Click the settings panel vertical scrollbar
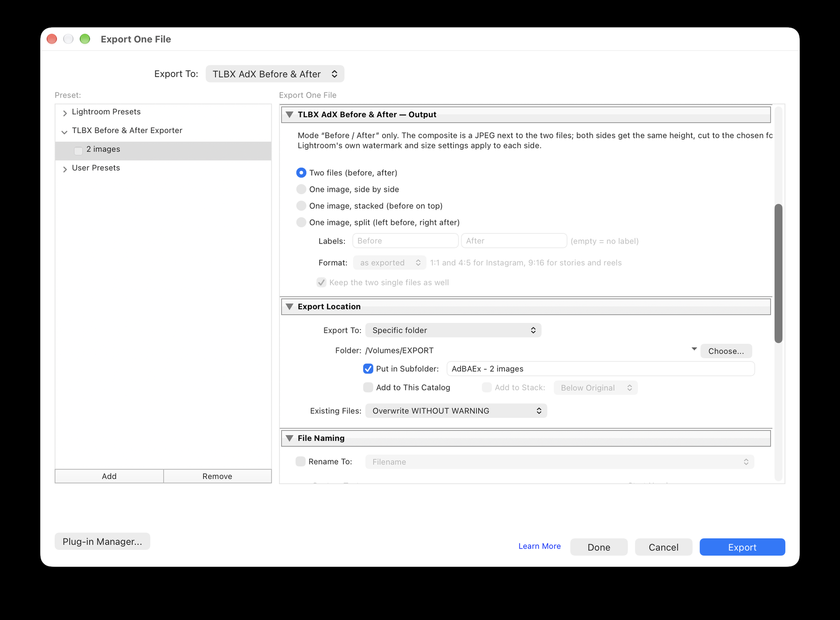 tap(778, 273)
